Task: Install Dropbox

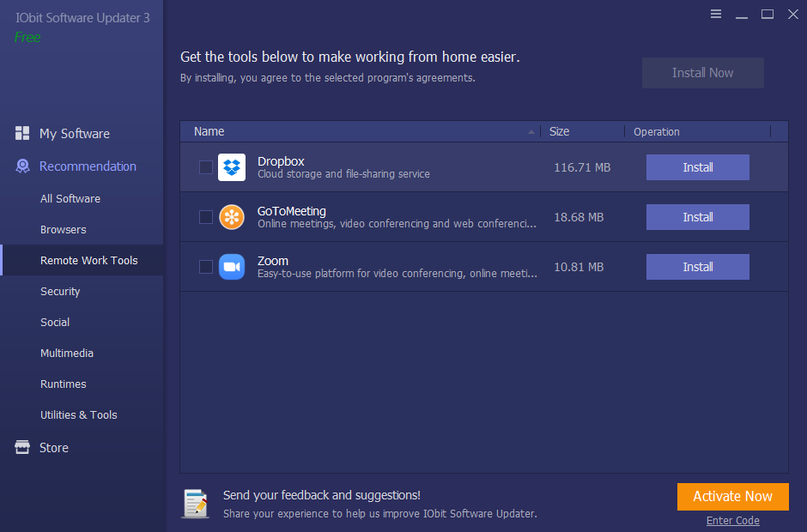Action: (697, 167)
